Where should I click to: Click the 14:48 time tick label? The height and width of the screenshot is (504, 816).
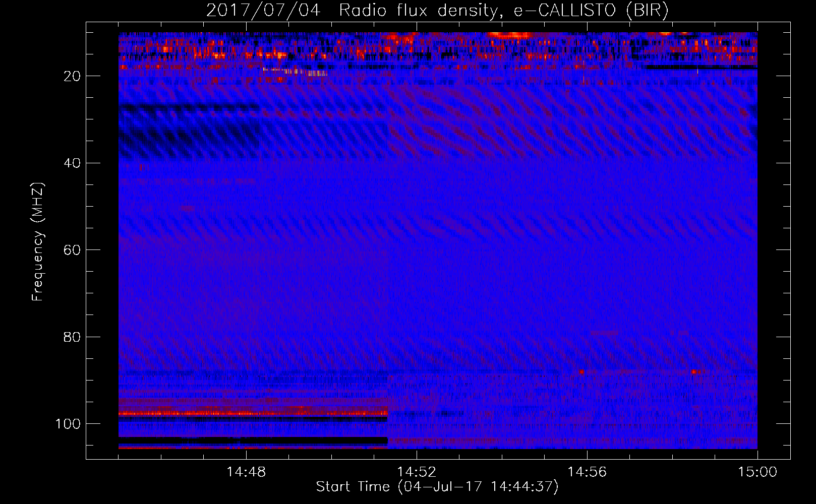click(x=246, y=472)
